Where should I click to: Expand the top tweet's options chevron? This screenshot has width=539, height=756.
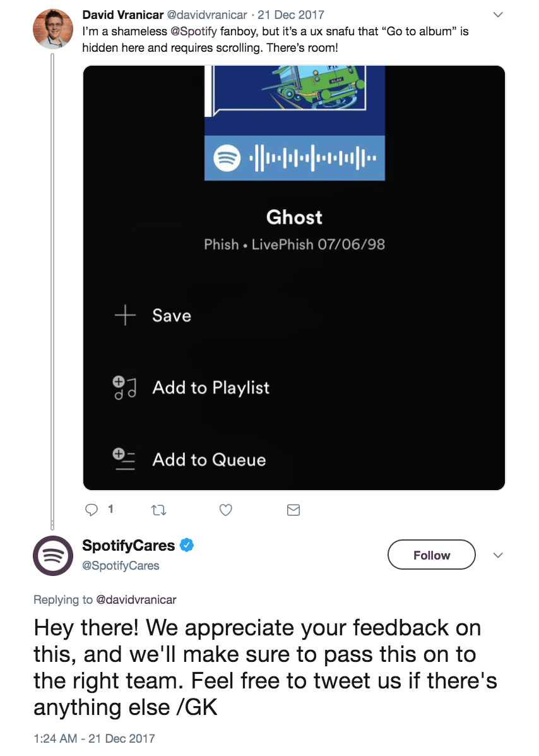pyautogui.click(x=497, y=15)
